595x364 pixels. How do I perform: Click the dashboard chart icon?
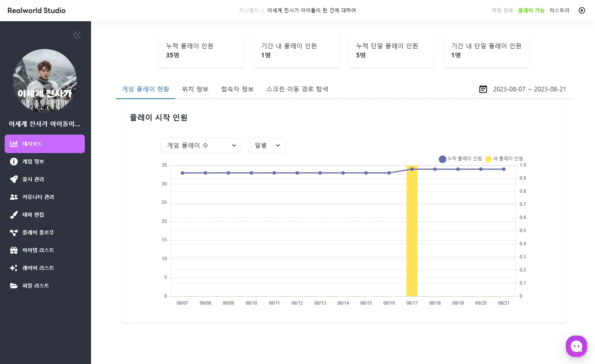tap(14, 144)
